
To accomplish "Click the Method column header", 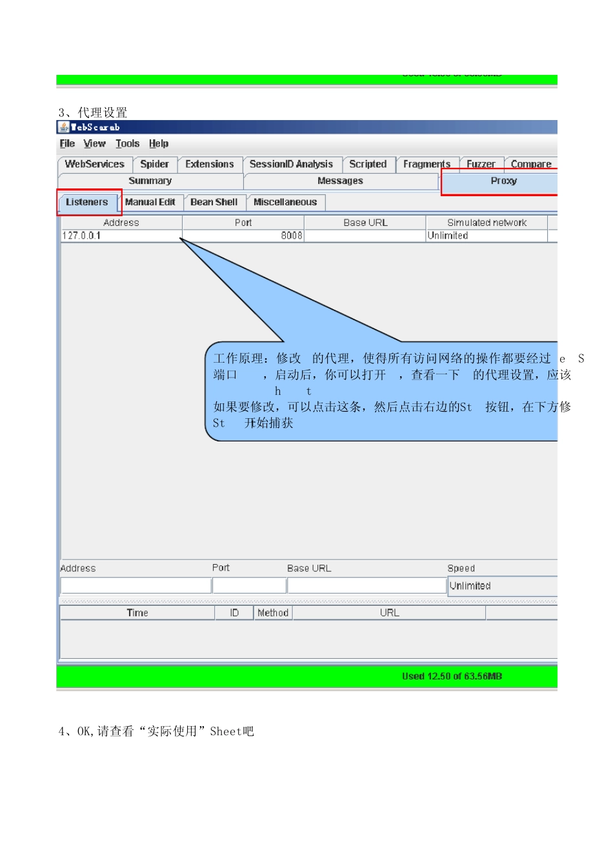I will coord(273,613).
